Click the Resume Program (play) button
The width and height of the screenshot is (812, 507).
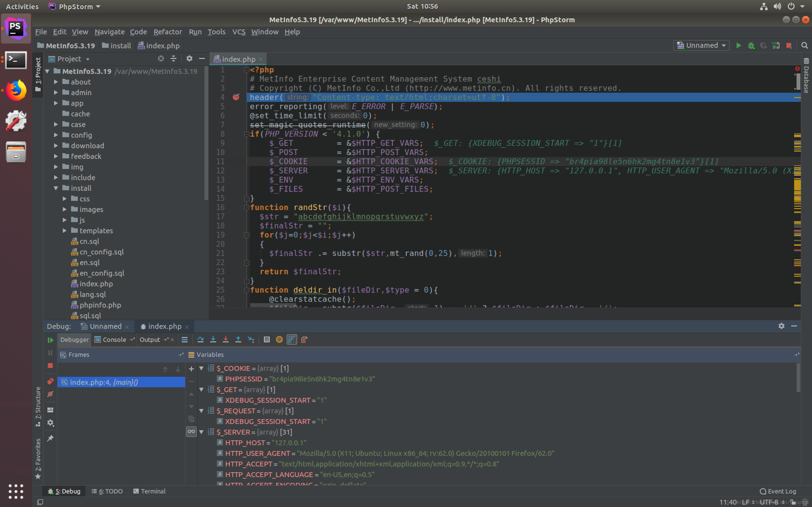[x=50, y=339]
